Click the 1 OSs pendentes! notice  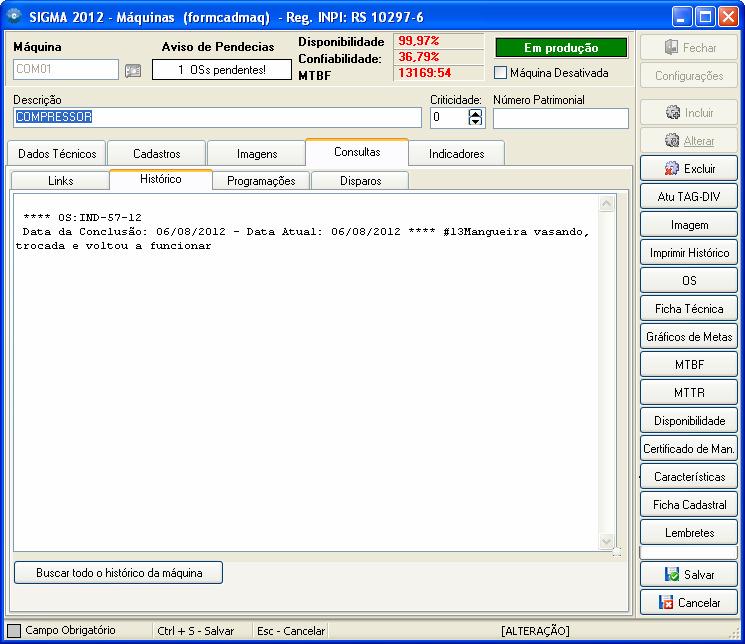[x=222, y=70]
